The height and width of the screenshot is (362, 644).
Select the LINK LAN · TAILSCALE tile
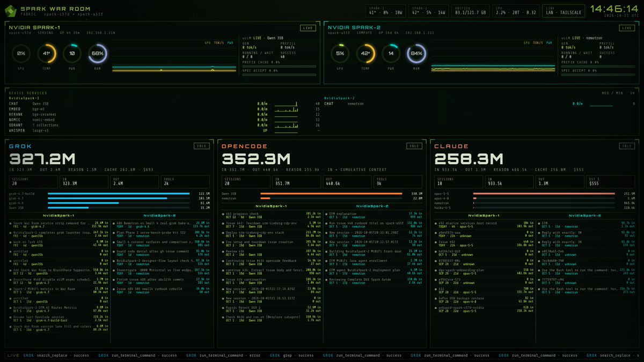(x=564, y=10)
